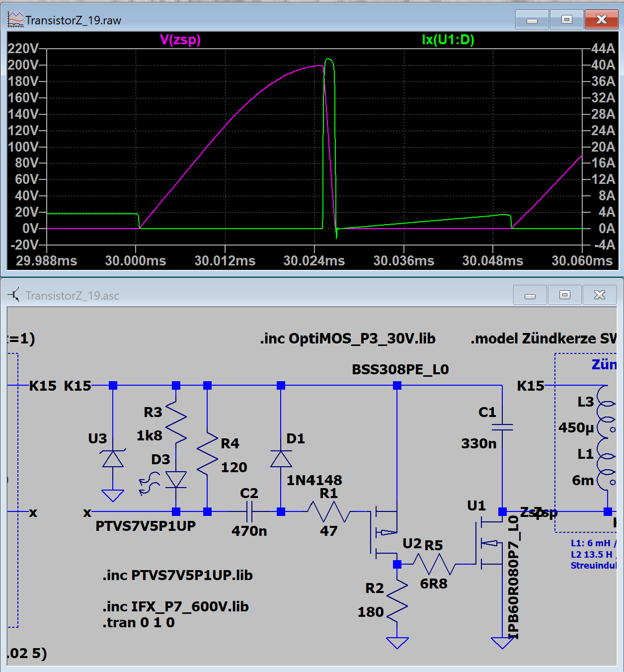Open the schematic window system menu icon

[14, 295]
